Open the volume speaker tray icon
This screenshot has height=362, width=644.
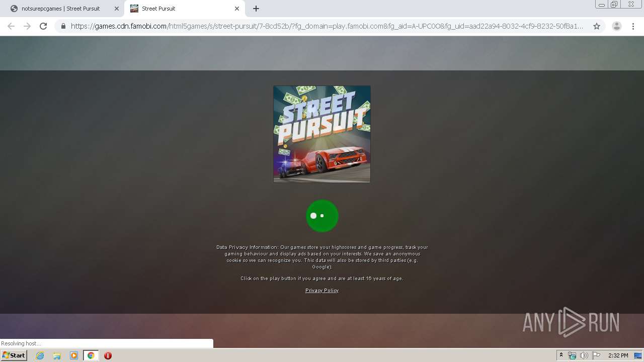(x=584, y=355)
